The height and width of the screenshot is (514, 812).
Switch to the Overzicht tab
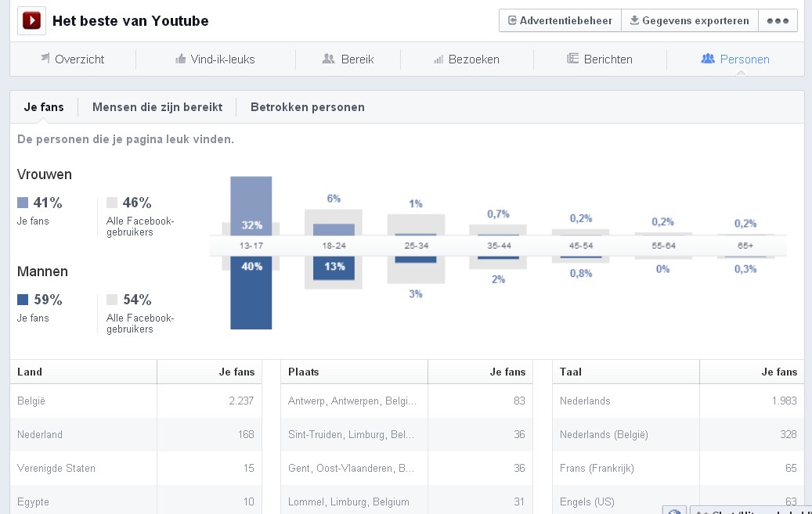(x=73, y=59)
